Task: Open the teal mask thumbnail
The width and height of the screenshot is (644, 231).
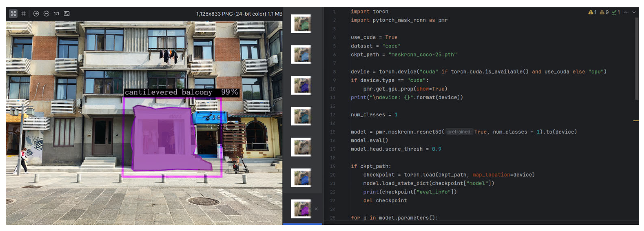Action: (301, 116)
